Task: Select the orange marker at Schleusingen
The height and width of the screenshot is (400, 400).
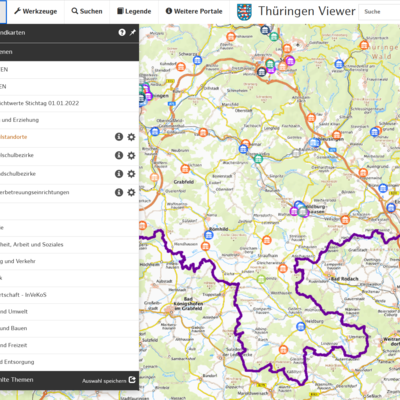Action: pyautogui.click(x=337, y=135)
